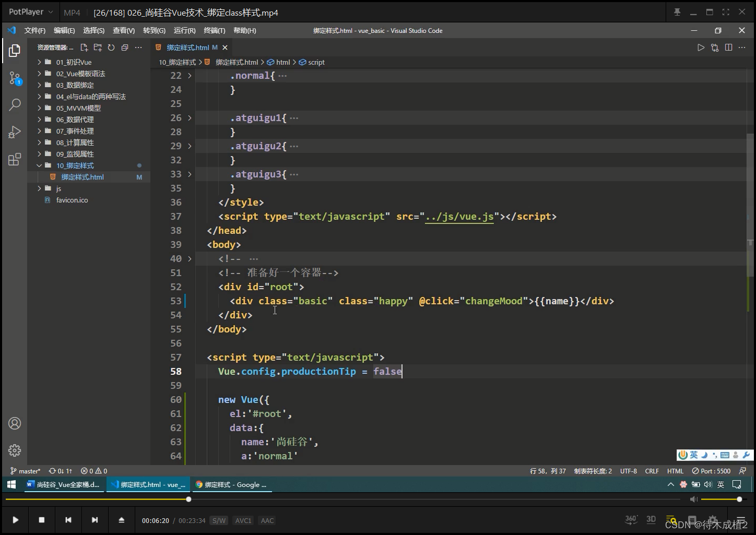
Task: Open the Explorer view in activity bar
Action: [15, 51]
